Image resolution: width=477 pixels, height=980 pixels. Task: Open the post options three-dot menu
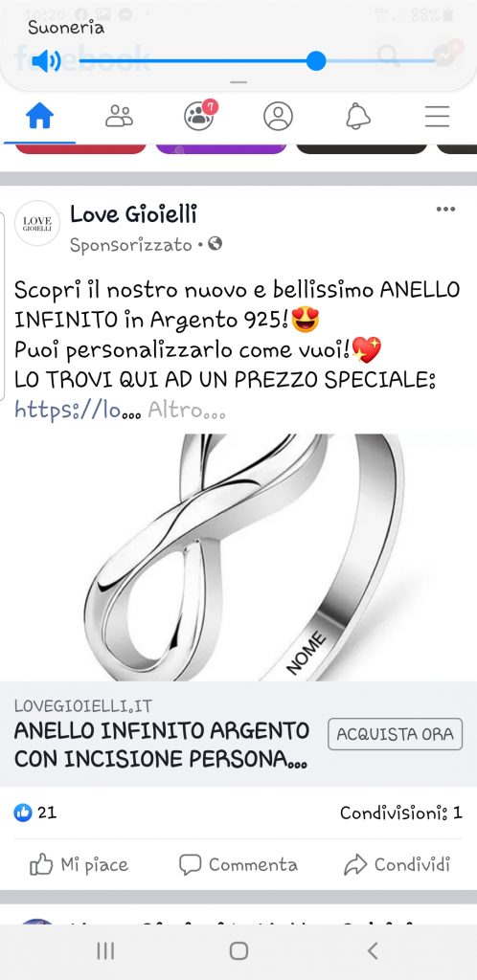coord(445,210)
